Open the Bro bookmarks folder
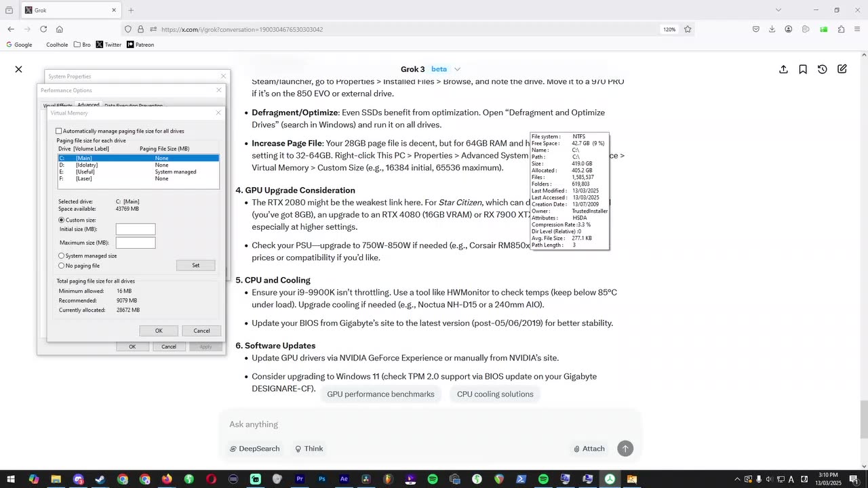Viewport: 868px width, 488px height. click(82, 45)
